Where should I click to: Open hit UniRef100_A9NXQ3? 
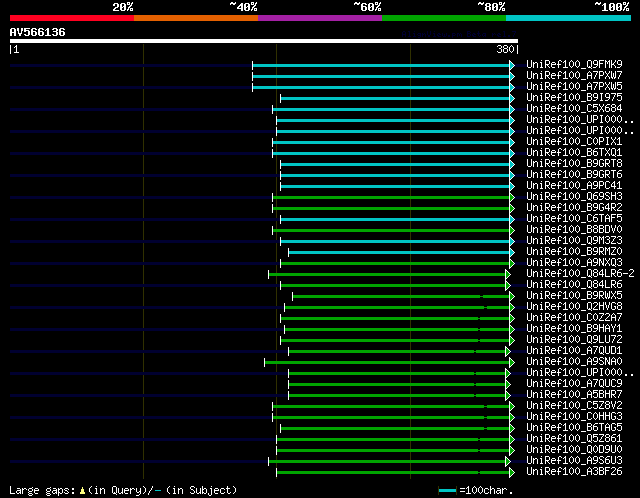coord(574,263)
